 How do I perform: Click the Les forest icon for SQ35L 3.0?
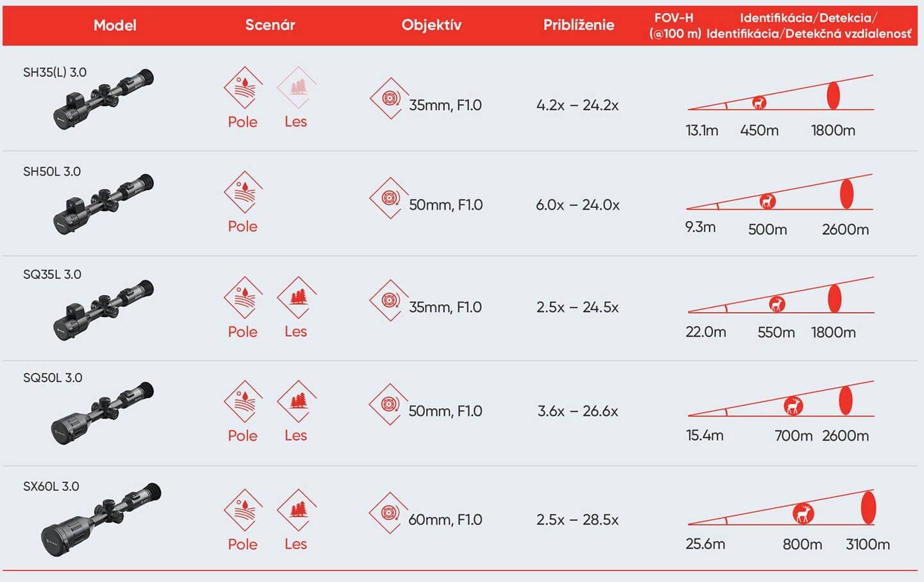pyautogui.click(x=297, y=298)
